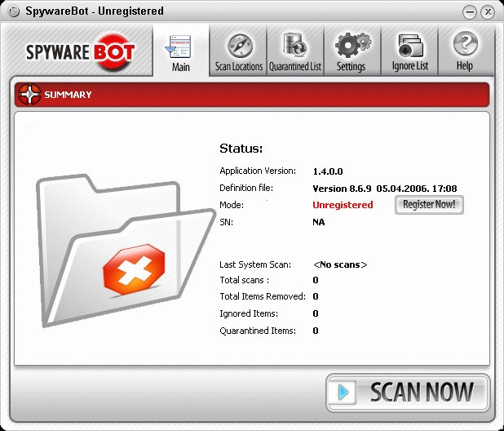Open the Main tab icon
This screenshot has width=504, height=431.
tap(179, 47)
